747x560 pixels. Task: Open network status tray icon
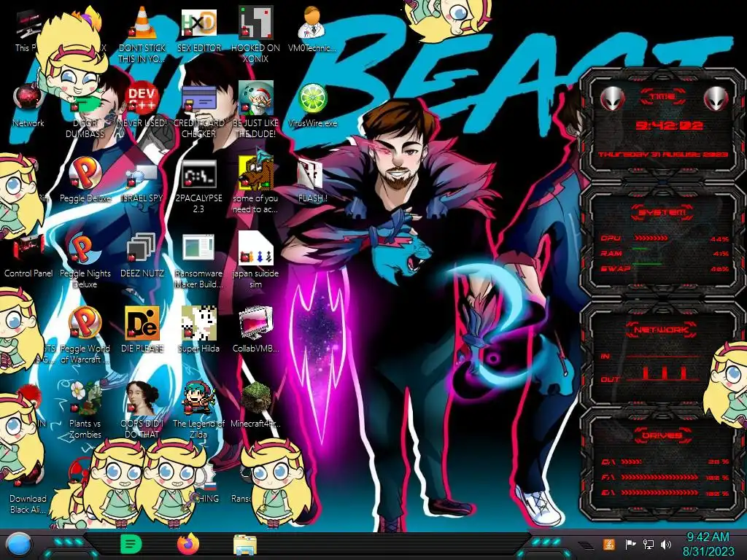pos(649,544)
